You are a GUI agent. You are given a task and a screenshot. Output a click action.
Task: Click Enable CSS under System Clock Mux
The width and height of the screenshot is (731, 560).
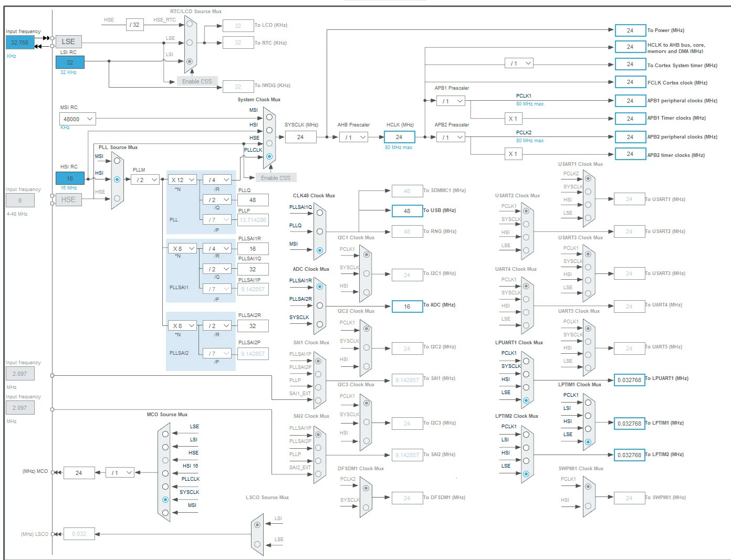(x=276, y=178)
